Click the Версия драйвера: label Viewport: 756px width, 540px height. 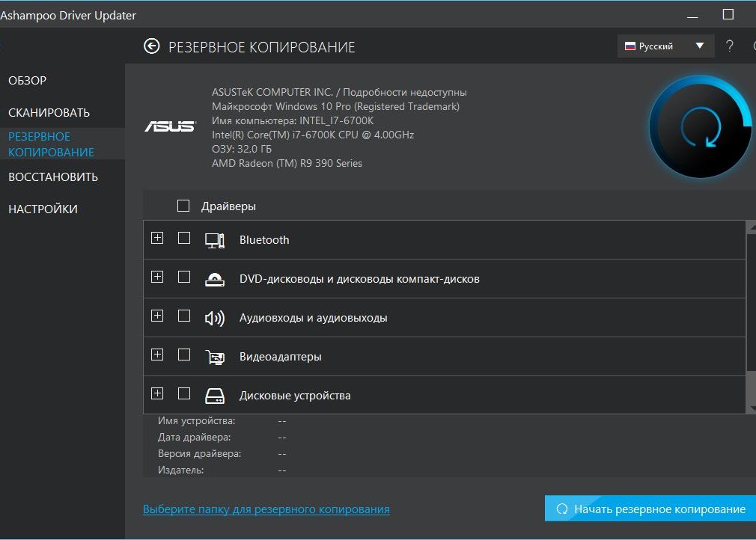click(x=199, y=454)
